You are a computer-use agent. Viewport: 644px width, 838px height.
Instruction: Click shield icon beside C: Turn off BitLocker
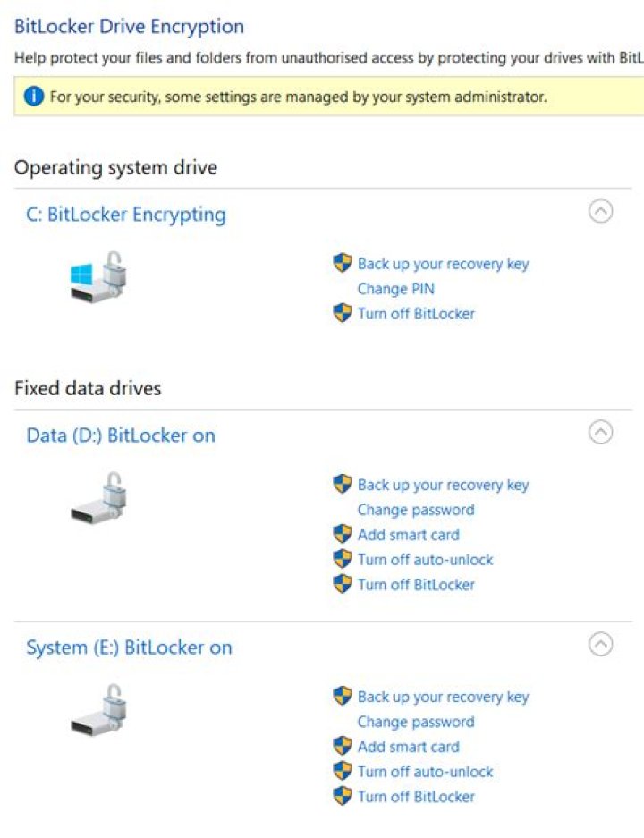[342, 313]
